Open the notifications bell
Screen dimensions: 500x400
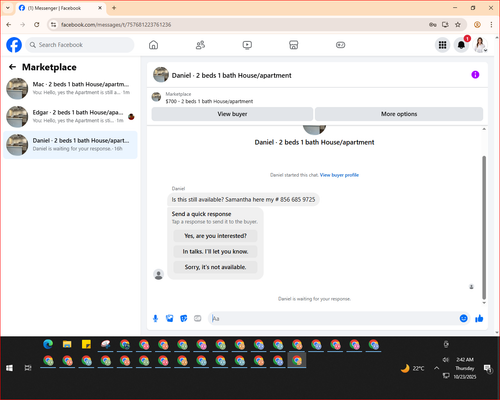[461, 45]
